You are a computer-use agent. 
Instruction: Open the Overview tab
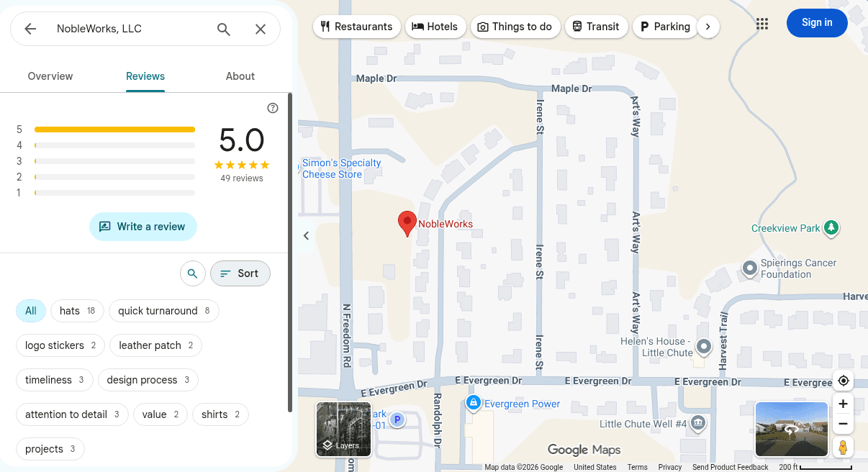click(x=50, y=76)
